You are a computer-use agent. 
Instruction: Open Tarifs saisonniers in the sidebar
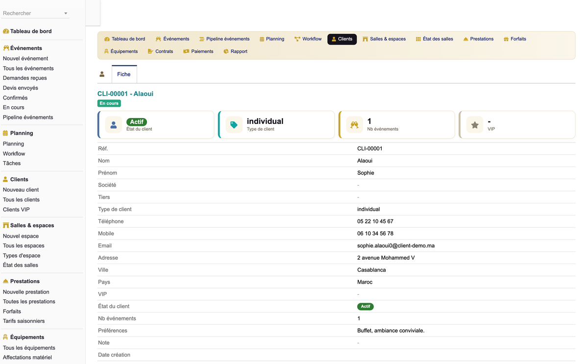pyautogui.click(x=24, y=321)
